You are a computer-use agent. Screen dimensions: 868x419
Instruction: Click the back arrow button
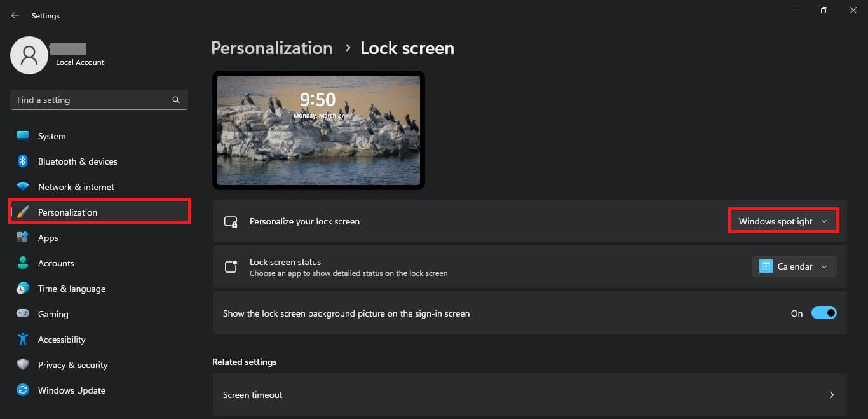[15, 15]
